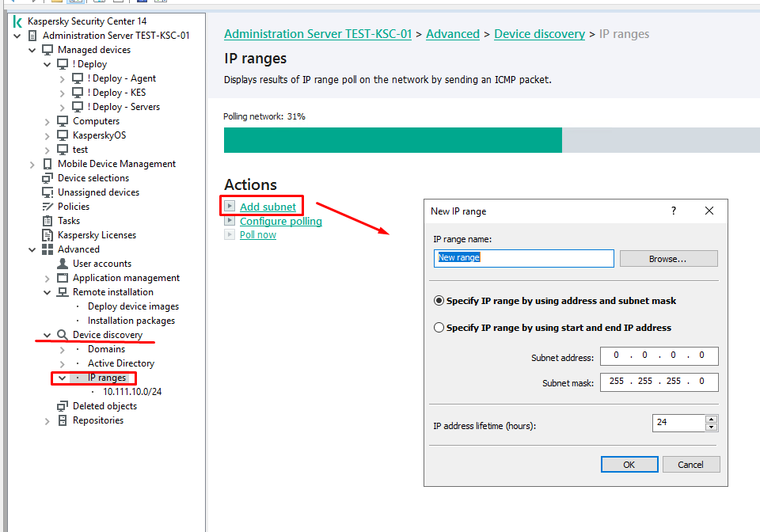
Task: Expand the Active Directory node
Action: (62, 364)
